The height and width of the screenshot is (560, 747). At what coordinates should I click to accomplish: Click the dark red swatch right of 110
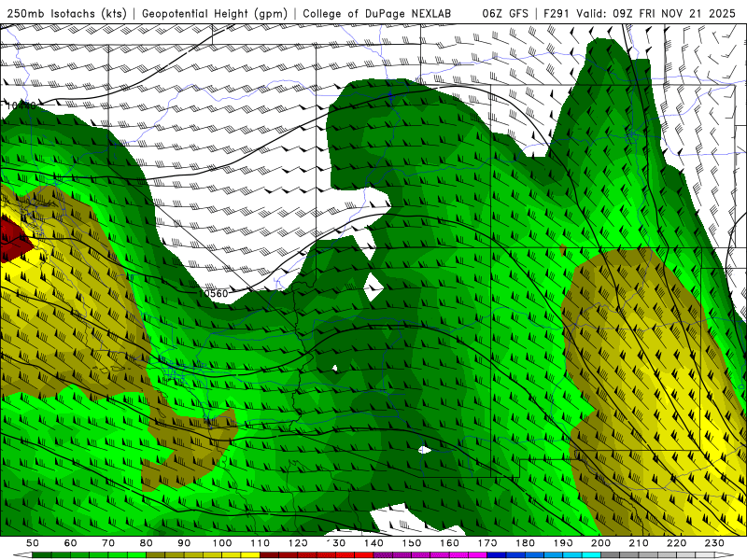(269, 555)
